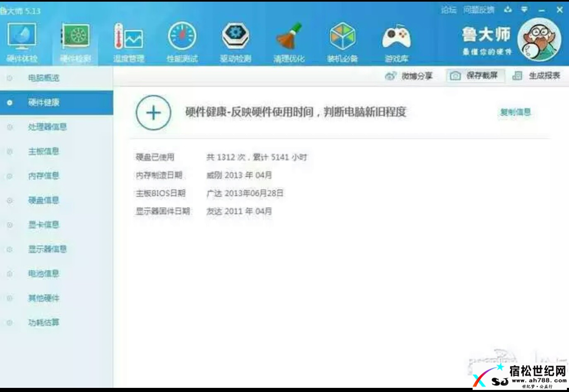Open 清理优化 cleanup broom icon
The width and height of the screenshot is (569, 392).
coord(289,43)
